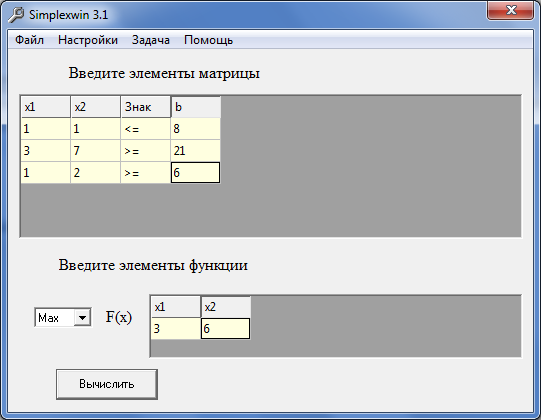Click the Max text in combo box

48,318
